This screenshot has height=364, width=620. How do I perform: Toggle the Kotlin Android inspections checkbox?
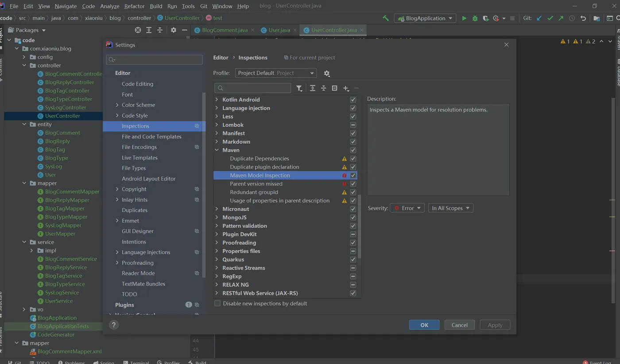pos(353,100)
